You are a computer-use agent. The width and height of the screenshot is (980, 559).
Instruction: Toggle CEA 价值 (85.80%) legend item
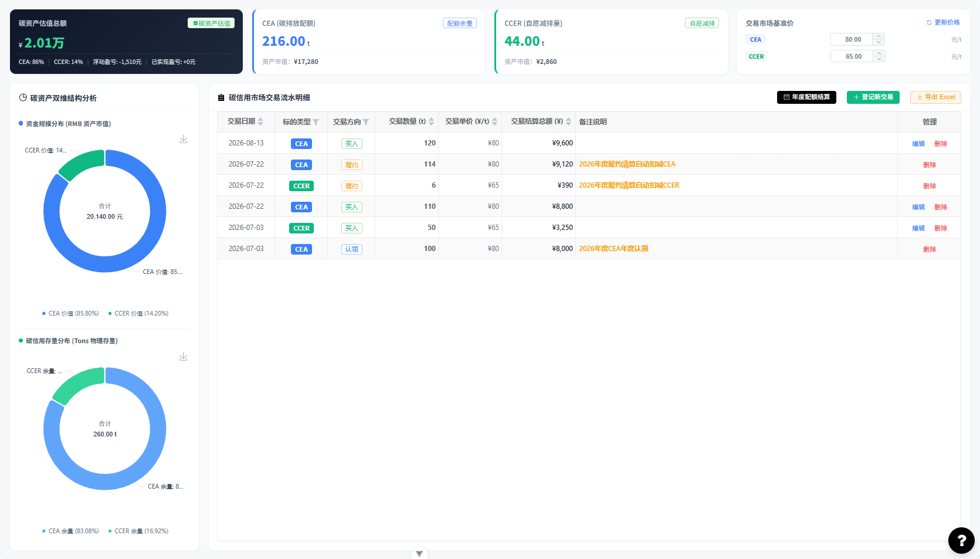point(70,313)
